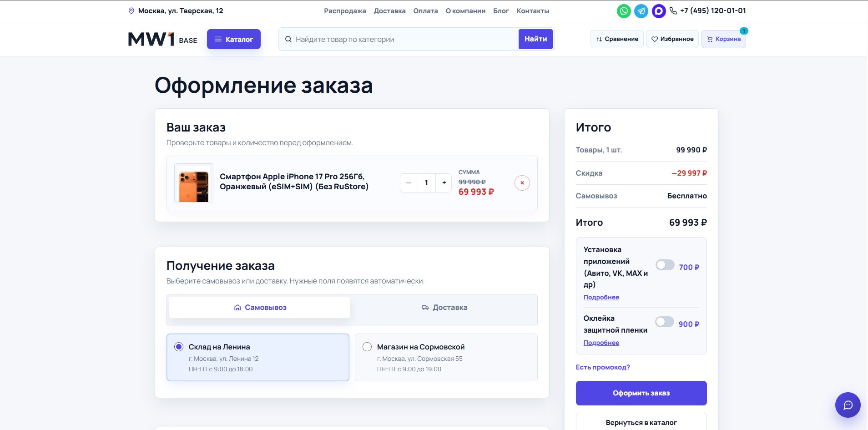Image resolution: width=868 pixels, height=430 pixels.
Task: Open Оплата menu item
Action: [425, 11]
